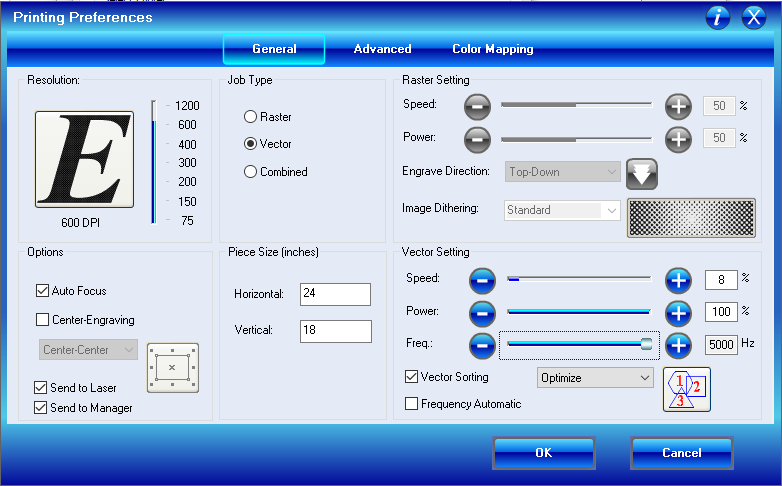Click the 400 resolution label
The height and width of the screenshot is (486, 782).
[187, 145]
